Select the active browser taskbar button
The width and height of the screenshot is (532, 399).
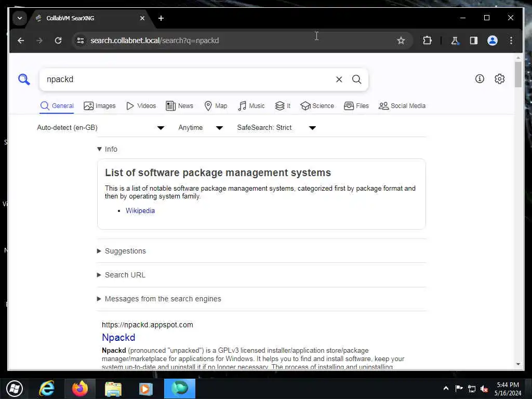[x=180, y=389]
